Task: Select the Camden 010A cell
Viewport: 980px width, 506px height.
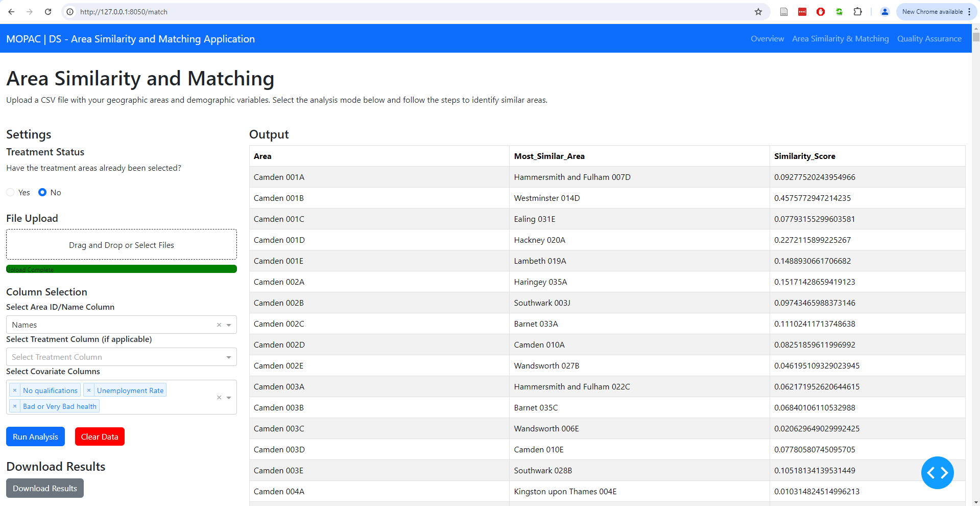Action: 639,345
